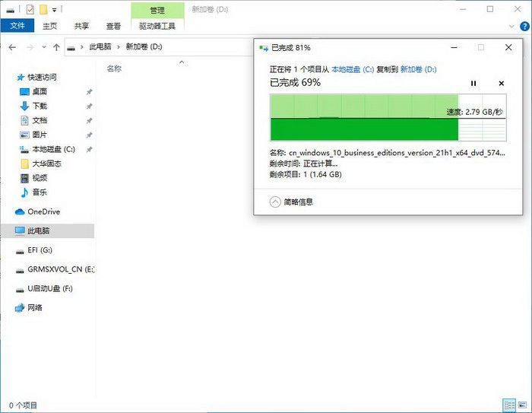
Task: Click the green copy progress graph
Action: 365,118
